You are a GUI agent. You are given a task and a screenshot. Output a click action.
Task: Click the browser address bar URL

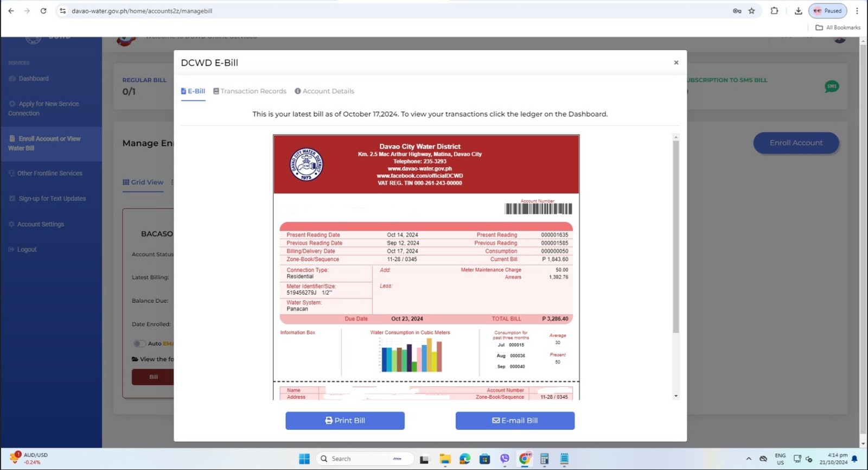pos(142,11)
